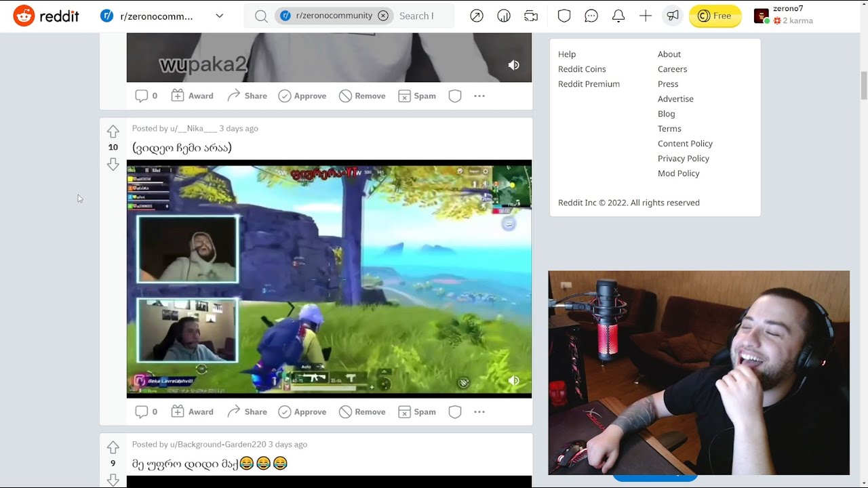Mark the wupaka2 post as Spam
Image resolution: width=868 pixels, height=488 pixels.
pos(417,96)
